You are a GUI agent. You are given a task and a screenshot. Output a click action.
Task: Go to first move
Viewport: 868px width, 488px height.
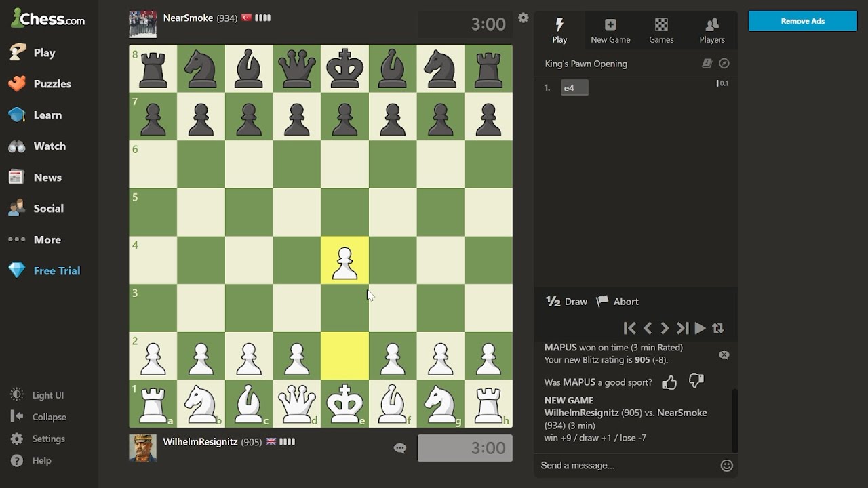[x=629, y=328]
